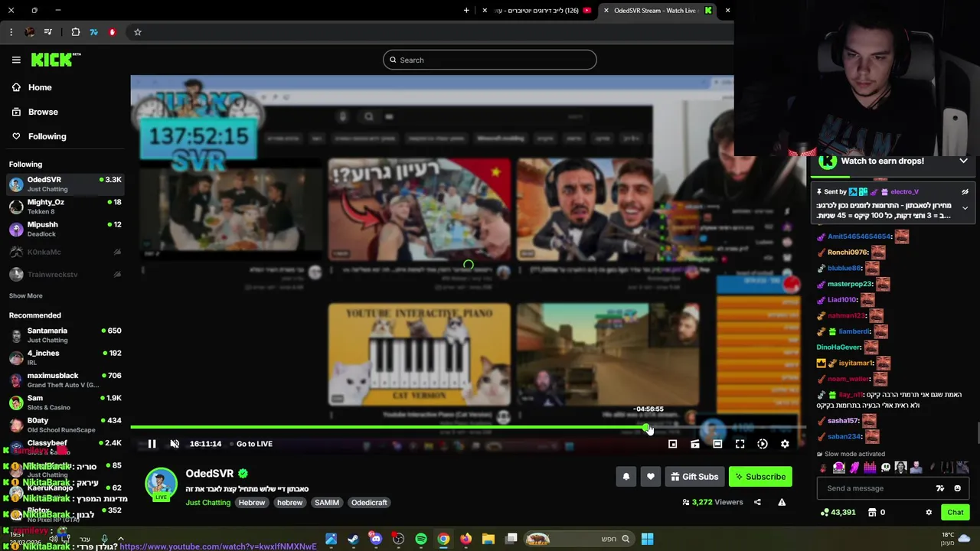980x551 pixels.
Task: Collapse Watch to earn drops banner
Action: pos(963,161)
